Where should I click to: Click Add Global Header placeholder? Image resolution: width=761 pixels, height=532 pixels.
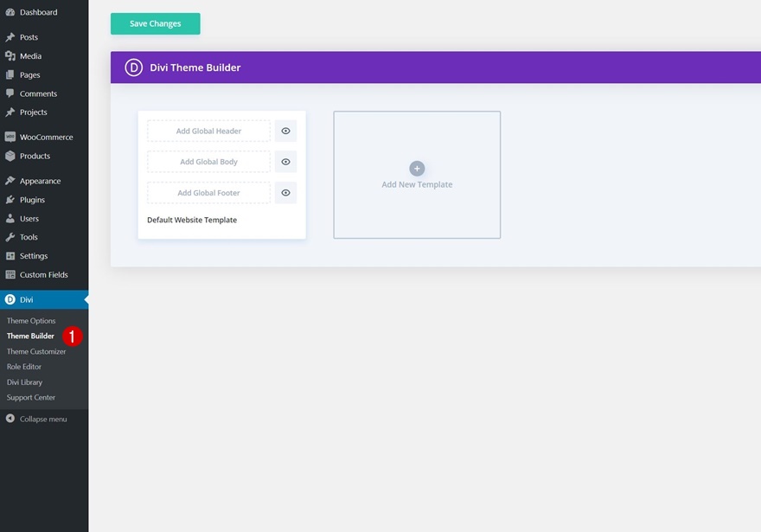pos(208,131)
